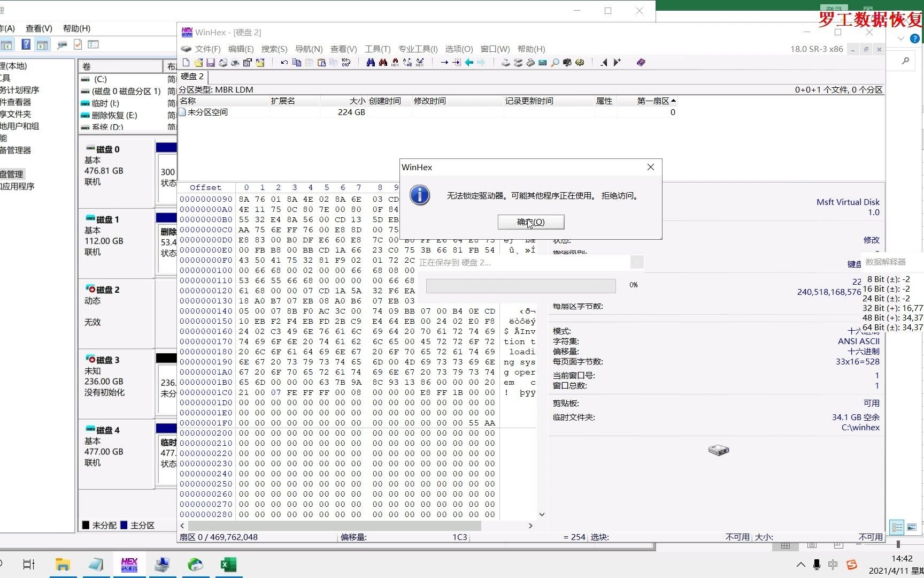Click the gear General Options icon

(580, 63)
